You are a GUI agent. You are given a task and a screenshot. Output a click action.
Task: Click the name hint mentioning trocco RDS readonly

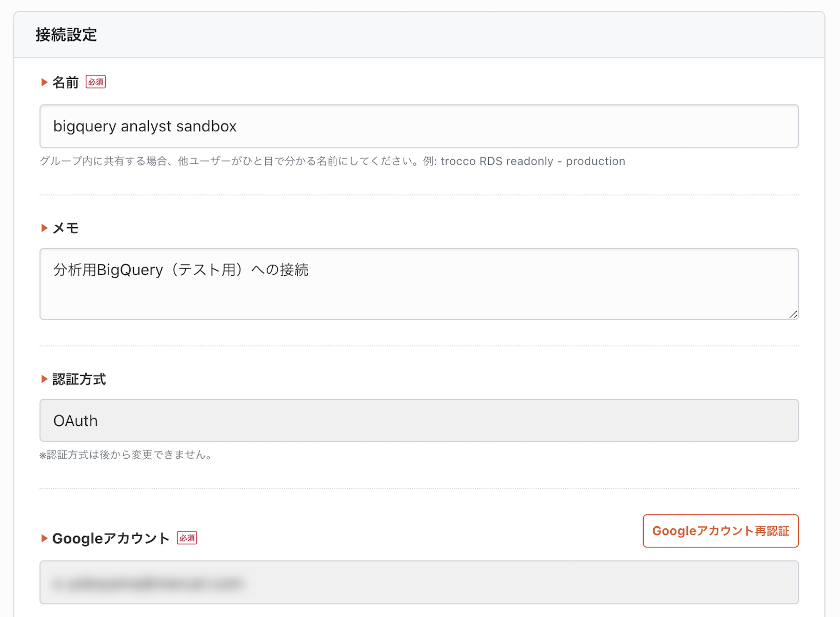click(332, 161)
